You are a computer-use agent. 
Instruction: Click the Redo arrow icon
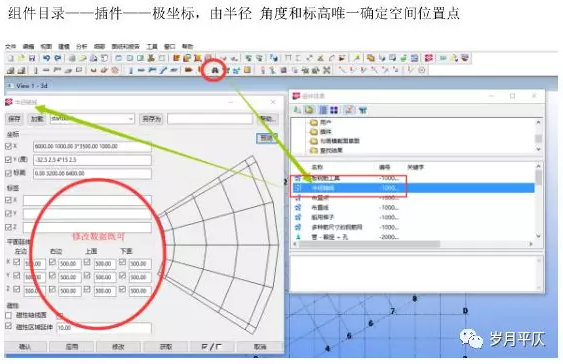pos(58,58)
